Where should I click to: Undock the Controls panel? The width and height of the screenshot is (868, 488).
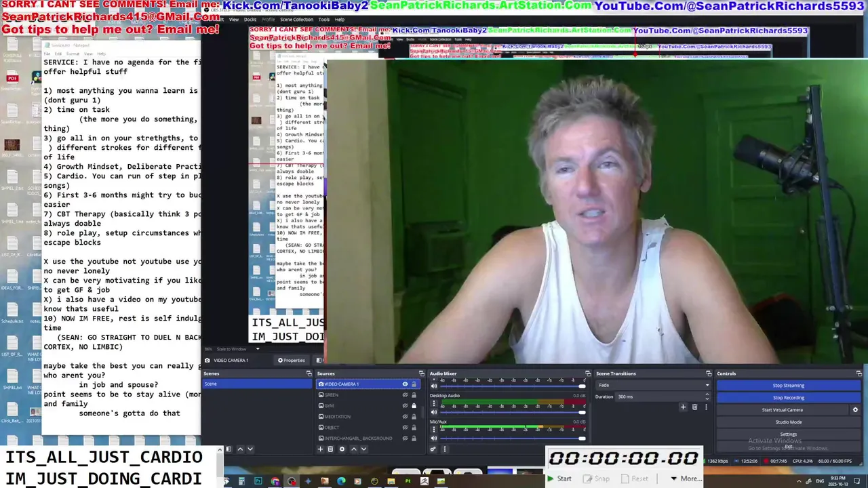(859, 373)
